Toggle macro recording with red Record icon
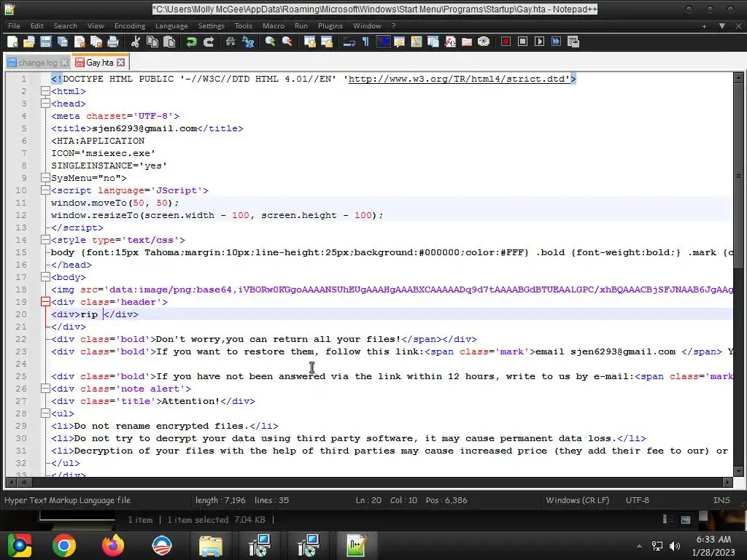747x560 pixels. (506, 42)
